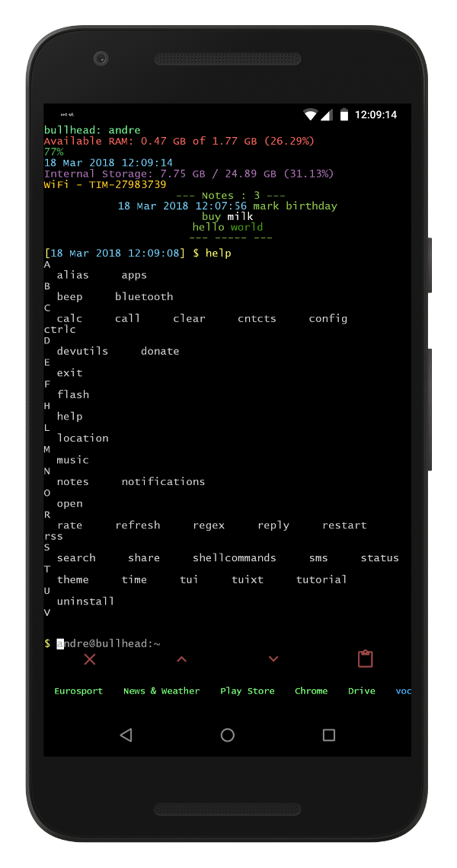Image resolution: width=457 pixels, height=868 pixels.
Task: Select the 'reply' command
Action: tap(273, 526)
